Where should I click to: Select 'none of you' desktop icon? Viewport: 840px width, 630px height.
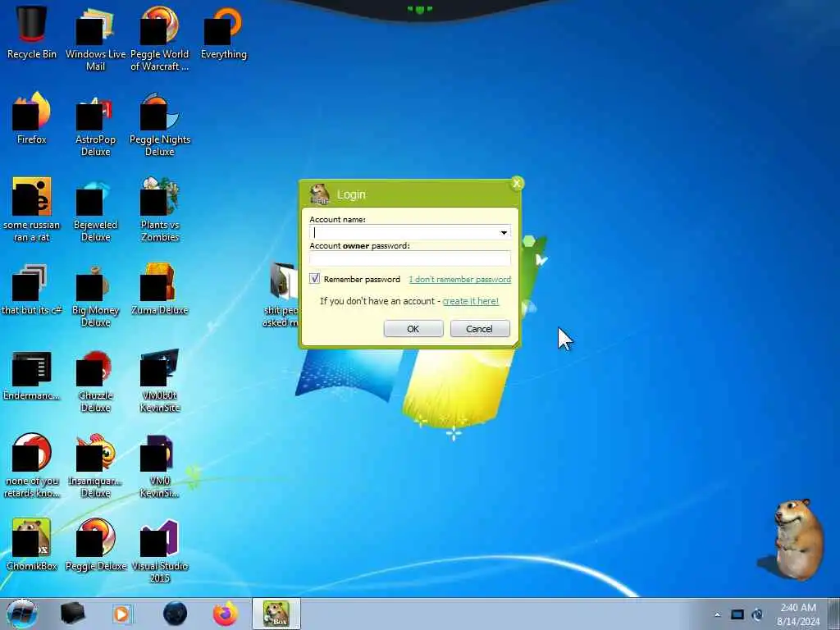coord(32,465)
